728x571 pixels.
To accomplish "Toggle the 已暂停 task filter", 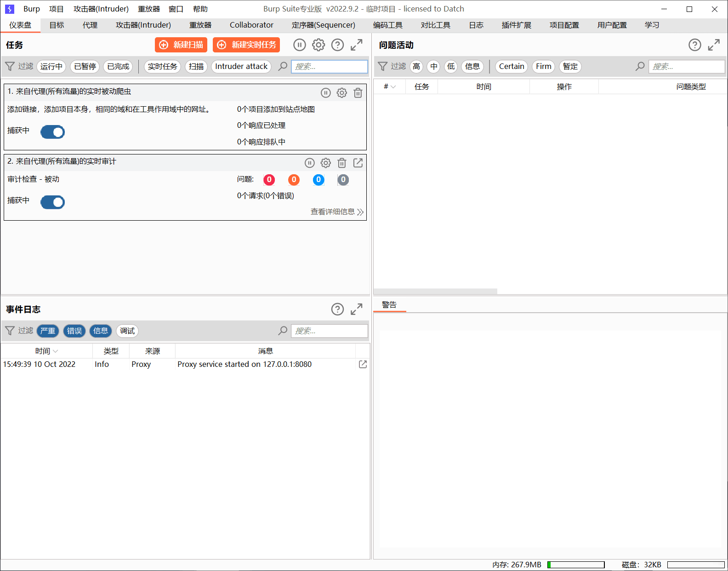I will coord(85,67).
